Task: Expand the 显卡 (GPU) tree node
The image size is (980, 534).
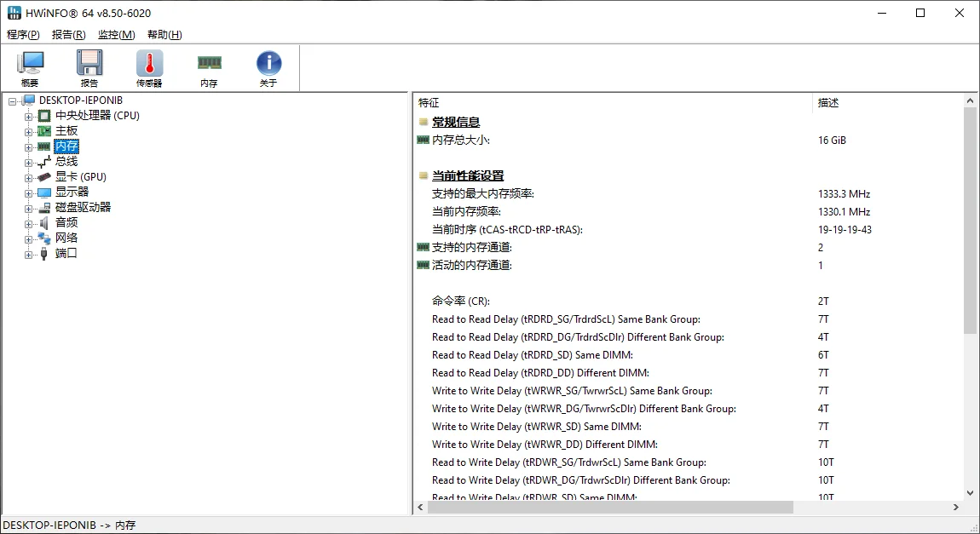Action: [28, 178]
